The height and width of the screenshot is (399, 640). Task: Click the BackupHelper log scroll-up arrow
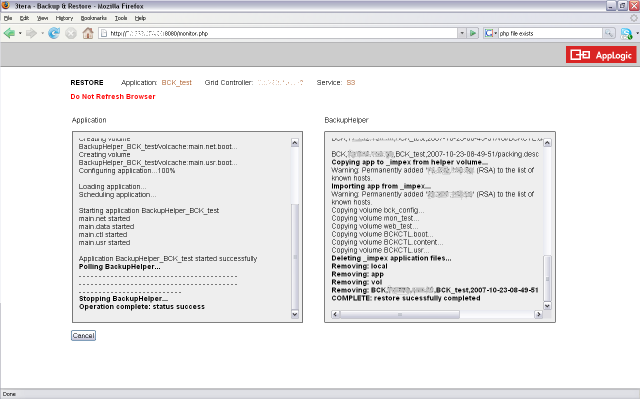point(547,142)
